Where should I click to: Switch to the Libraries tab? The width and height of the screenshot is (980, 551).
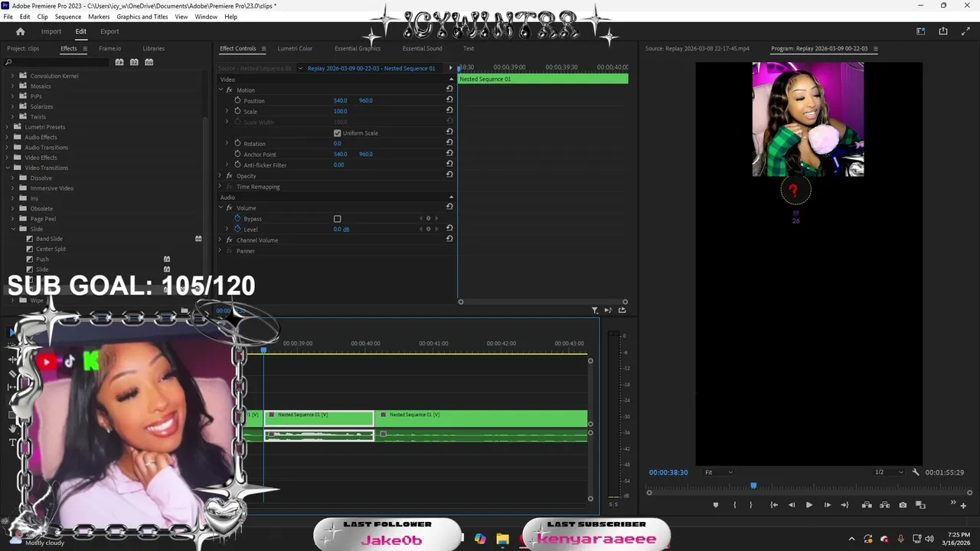(153, 48)
